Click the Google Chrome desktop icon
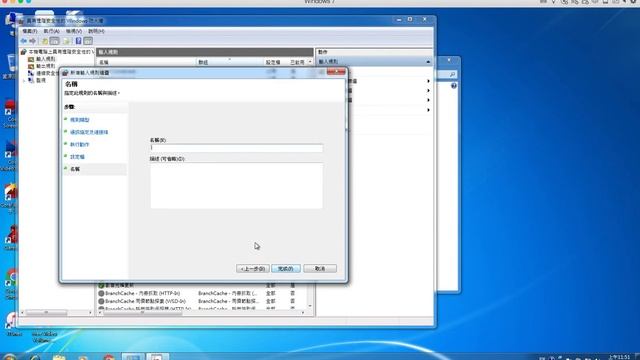This screenshot has height=360, width=640. click(x=11, y=284)
